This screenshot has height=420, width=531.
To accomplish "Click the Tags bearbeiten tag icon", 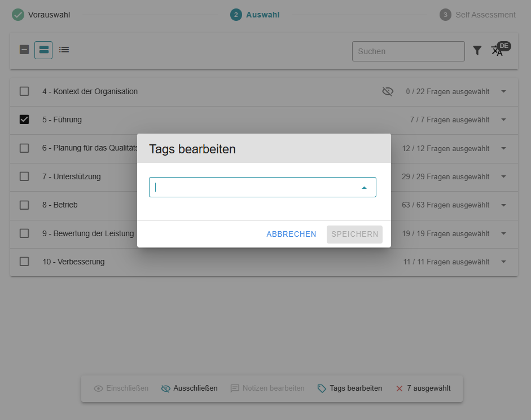I will pyautogui.click(x=322, y=388).
